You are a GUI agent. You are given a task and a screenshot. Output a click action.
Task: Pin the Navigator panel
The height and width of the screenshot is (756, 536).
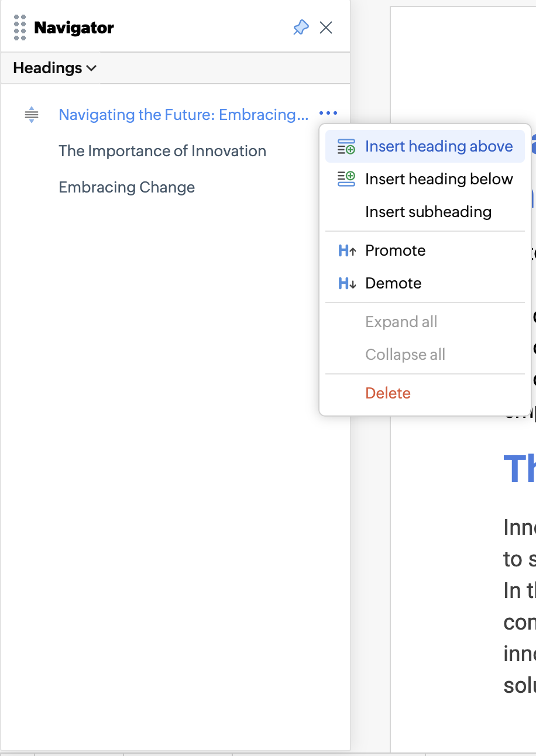point(301,28)
